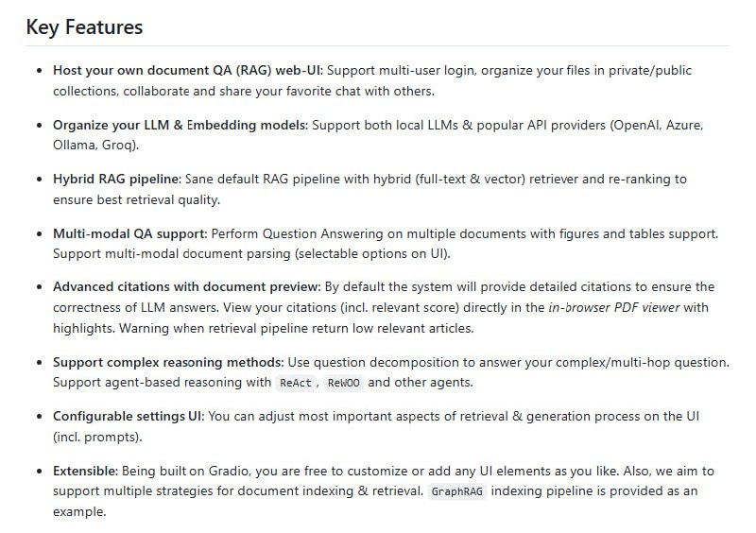Screen dimensions: 756x533
Task: Click the word "Groq" in provider list
Action: 117,146
